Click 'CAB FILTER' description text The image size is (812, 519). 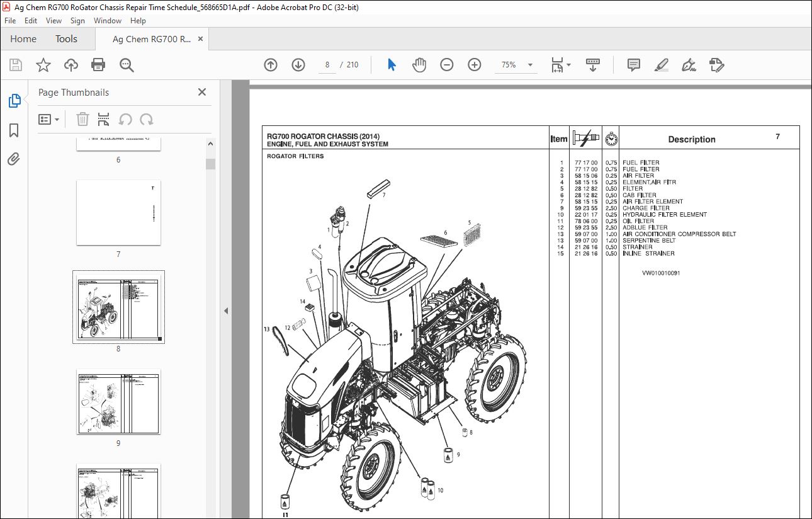(640, 195)
